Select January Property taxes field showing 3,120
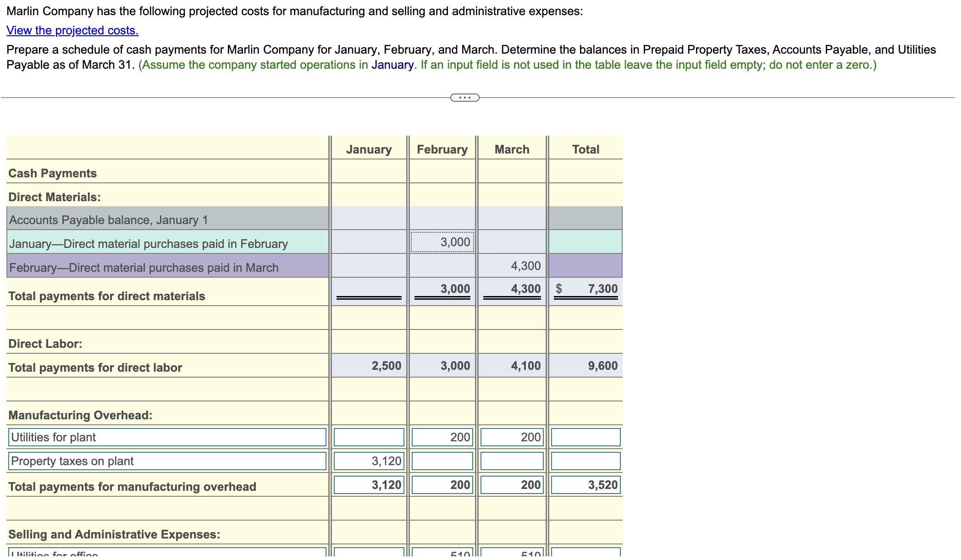Image resolution: width=961 pixels, height=560 pixels. click(x=369, y=461)
